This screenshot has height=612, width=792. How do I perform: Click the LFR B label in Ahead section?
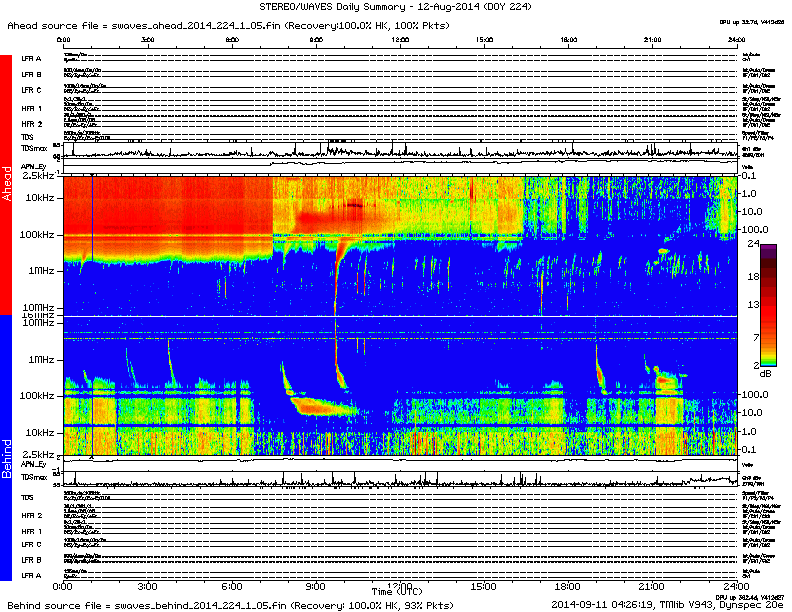point(31,74)
